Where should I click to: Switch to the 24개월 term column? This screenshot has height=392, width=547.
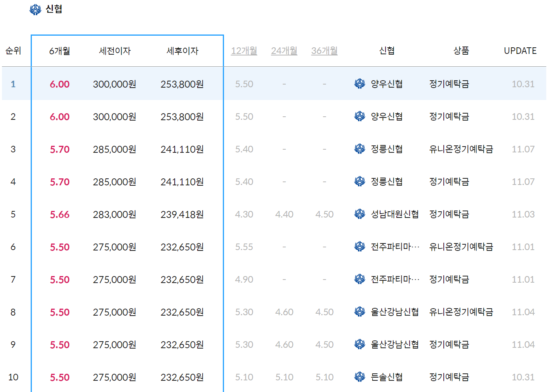click(284, 51)
